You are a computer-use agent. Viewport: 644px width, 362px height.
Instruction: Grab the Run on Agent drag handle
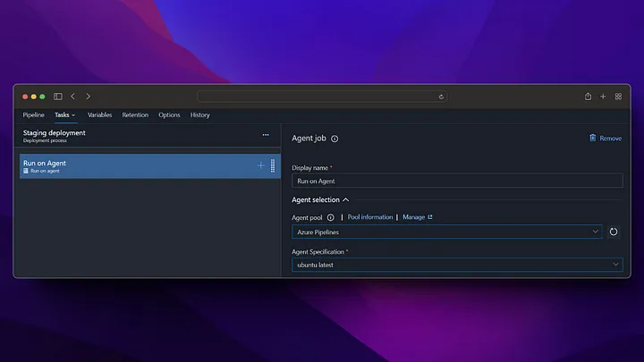(x=273, y=166)
